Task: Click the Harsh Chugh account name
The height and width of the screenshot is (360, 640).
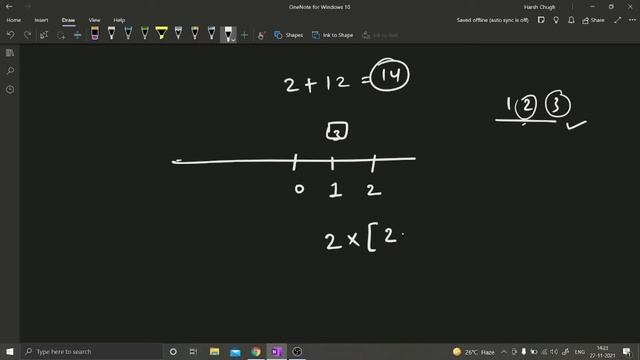Action: tap(539, 7)
